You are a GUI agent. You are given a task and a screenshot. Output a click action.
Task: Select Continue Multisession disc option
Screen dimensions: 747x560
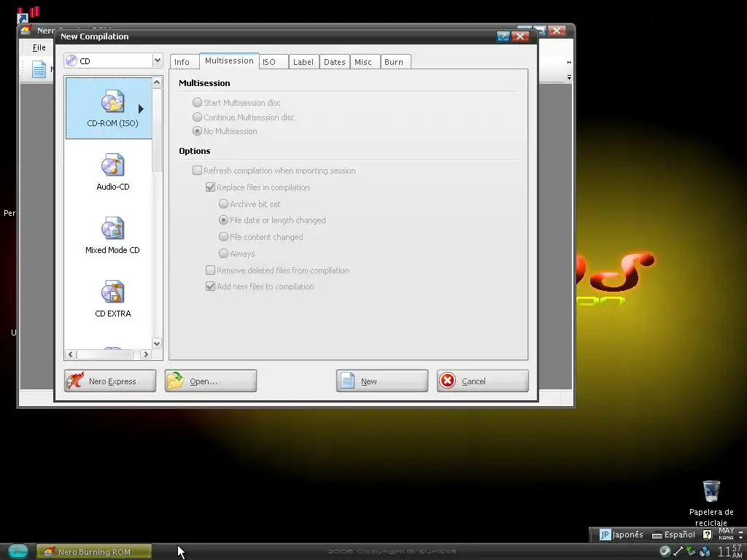243,117
